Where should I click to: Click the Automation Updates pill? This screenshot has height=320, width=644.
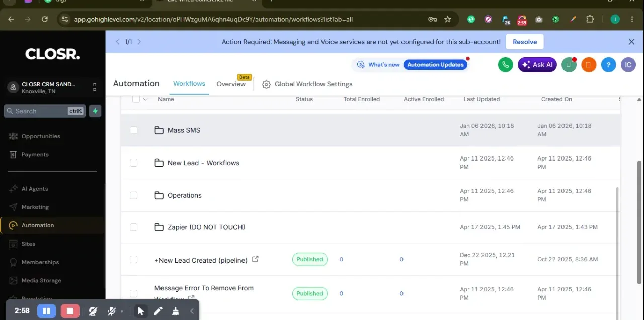pyautogui.click(x=436, y=65)
